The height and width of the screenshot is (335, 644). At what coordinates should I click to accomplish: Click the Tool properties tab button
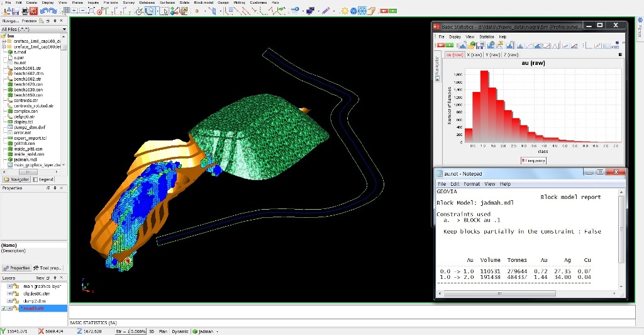click(x=48, y=268)
